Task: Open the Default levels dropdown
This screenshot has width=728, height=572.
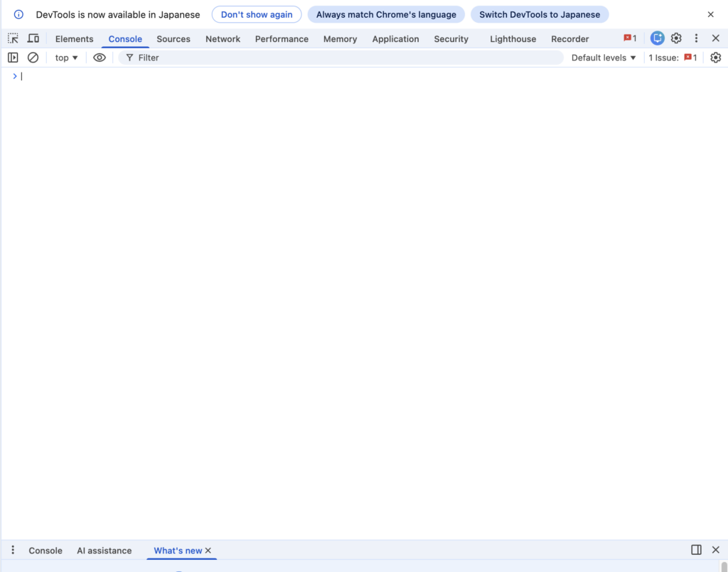Action: pos(603,58)
